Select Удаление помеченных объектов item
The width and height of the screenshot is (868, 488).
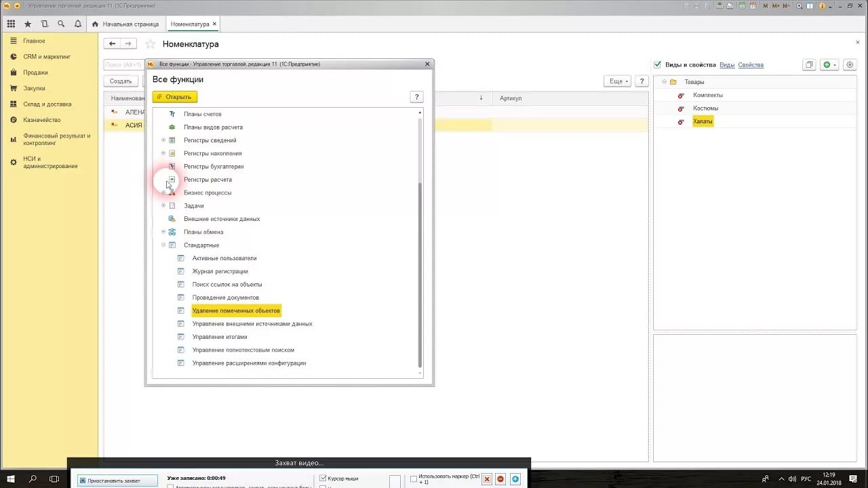(236, 310)
